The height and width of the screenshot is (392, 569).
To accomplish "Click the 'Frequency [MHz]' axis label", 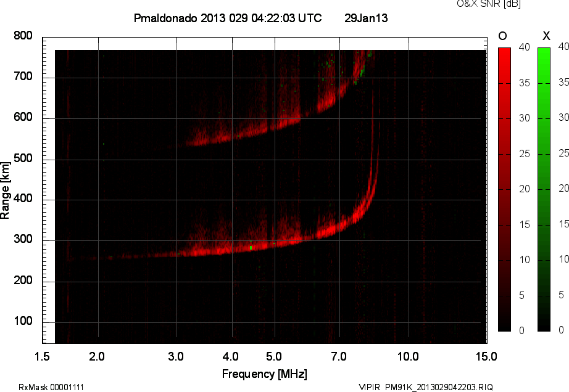I will click(265, 374).
